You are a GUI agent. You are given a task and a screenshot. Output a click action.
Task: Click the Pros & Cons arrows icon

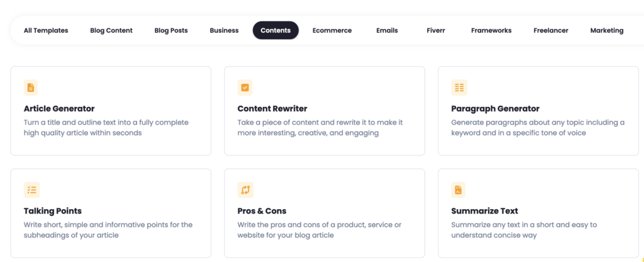(246, 190)
